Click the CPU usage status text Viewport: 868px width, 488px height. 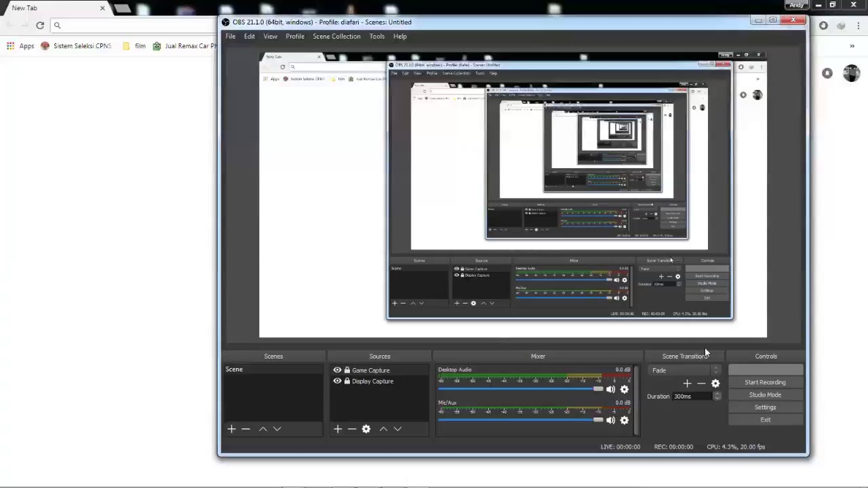pos(736,447)
